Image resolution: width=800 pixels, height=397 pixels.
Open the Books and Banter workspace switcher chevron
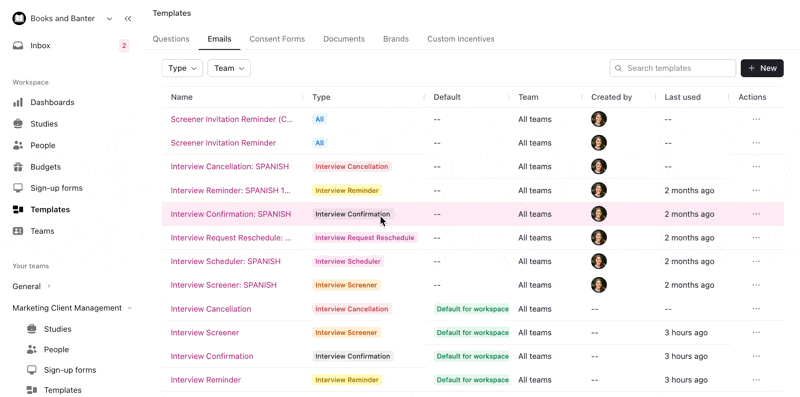109,18
